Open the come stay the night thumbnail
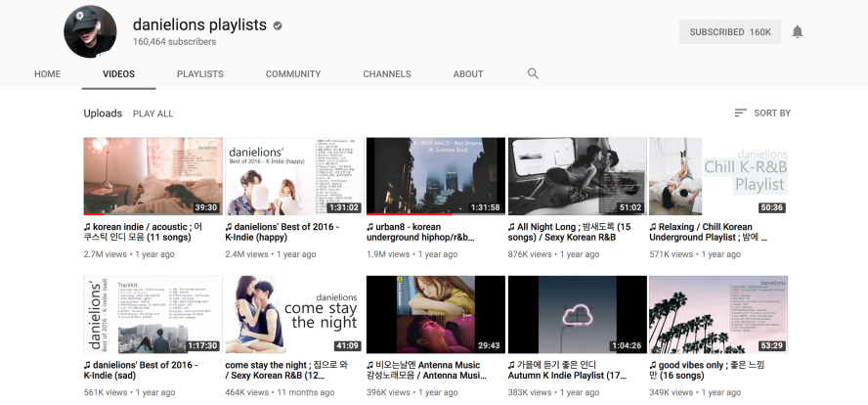The width and height of the screenshot is (868, 405). pyautogui.click(x=294, y=315)
